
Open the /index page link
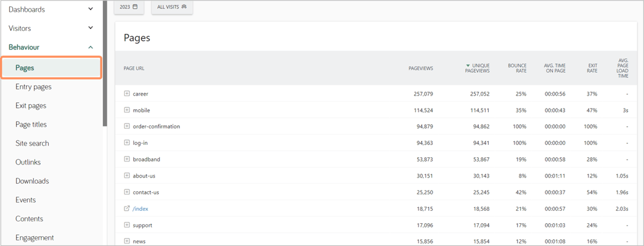140,208
